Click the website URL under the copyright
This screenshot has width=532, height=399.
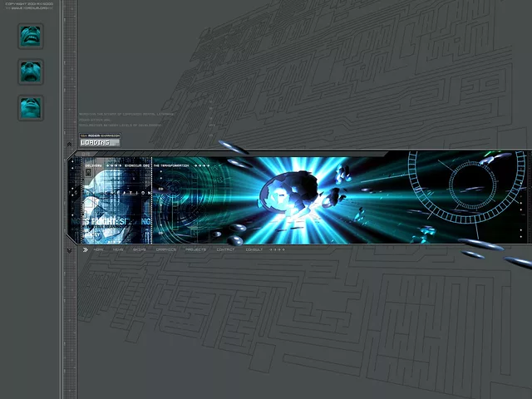(x=29, y=8)
